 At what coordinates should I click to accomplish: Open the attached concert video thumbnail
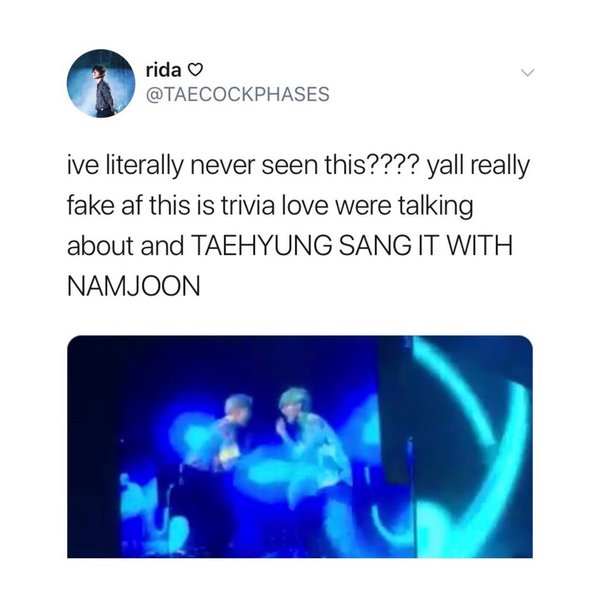[x=300, y=446]
